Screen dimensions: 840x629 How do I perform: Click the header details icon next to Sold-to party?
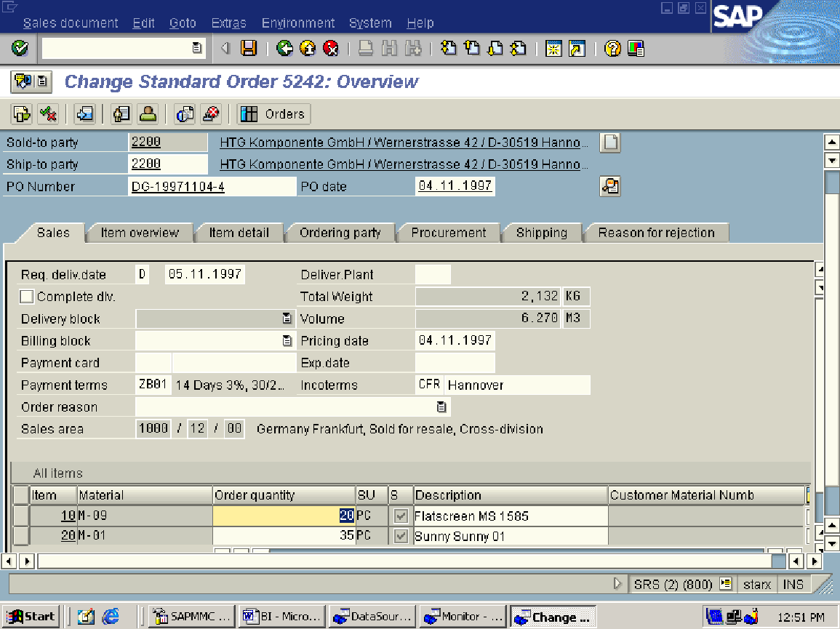click(x=610, y=143)
